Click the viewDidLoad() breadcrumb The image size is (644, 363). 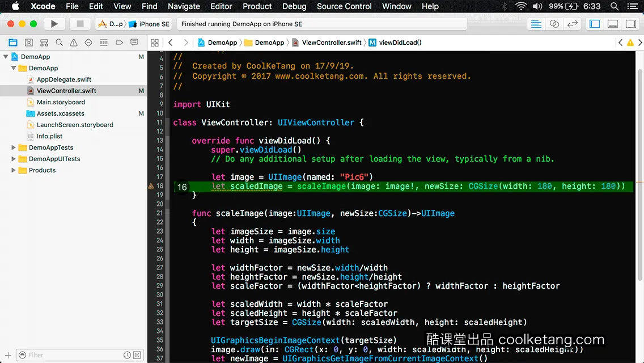396,43
